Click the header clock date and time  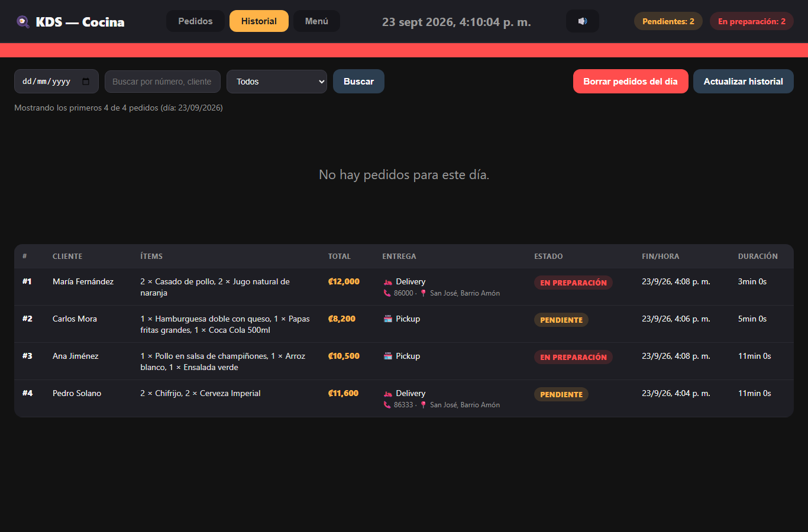[457, 22]
